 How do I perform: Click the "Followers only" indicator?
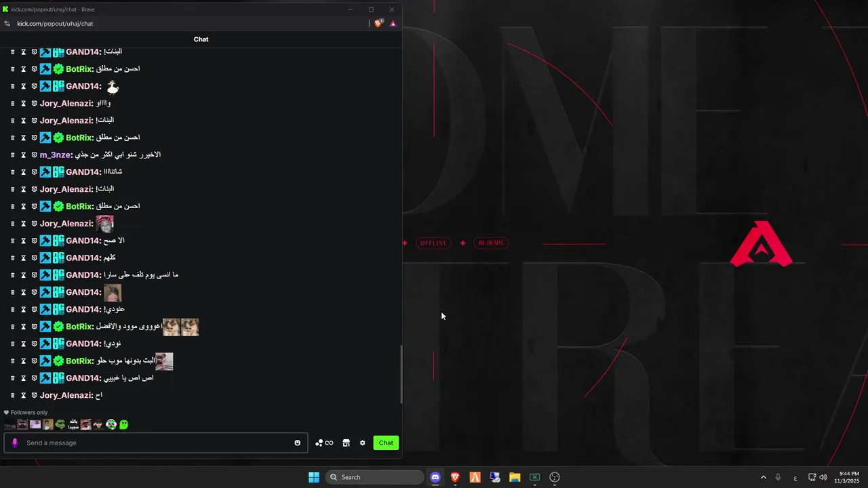click(x=26, y=412)
